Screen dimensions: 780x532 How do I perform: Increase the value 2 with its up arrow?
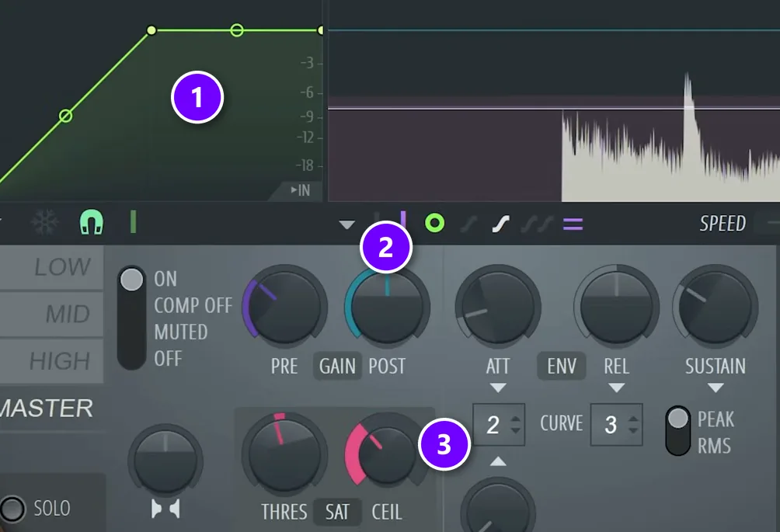pos(515,419)
